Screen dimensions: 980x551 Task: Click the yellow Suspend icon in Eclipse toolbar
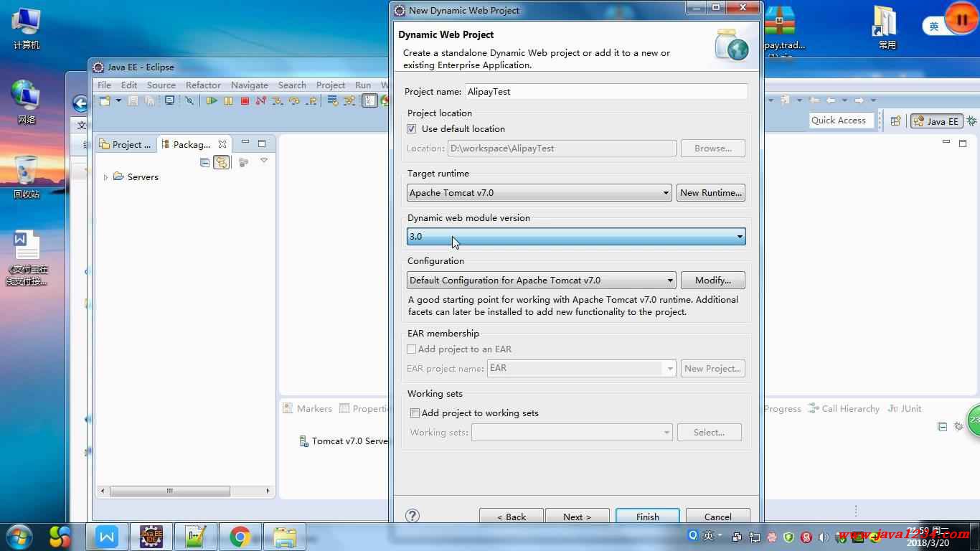pyautogui.click(x=228, y=101)
